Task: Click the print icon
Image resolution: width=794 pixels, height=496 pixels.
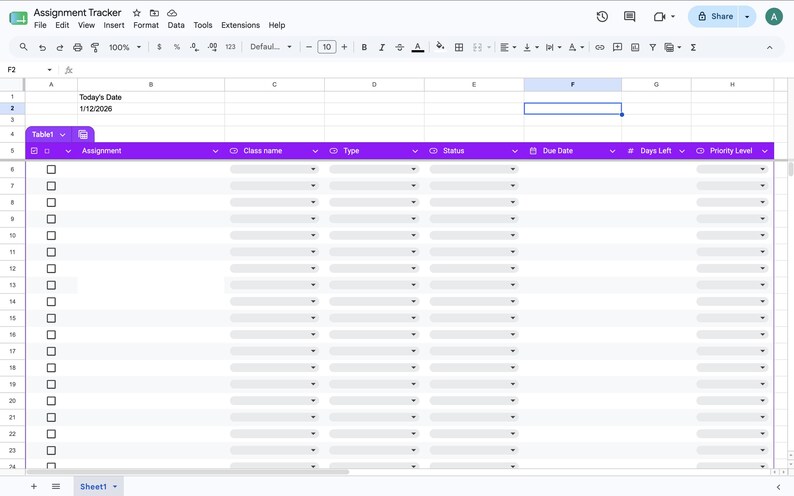Action: (x=77, y=48)
